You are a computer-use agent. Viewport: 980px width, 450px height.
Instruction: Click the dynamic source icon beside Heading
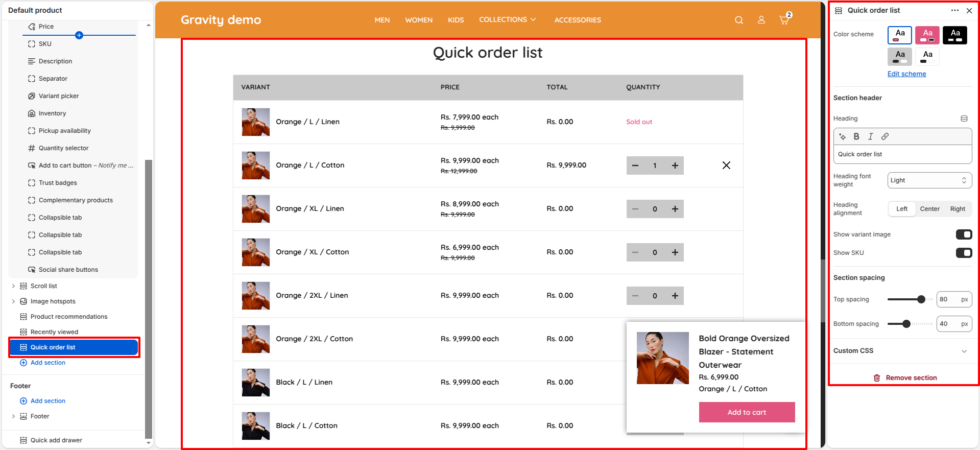pyautogui.click(x=964, y=119)
